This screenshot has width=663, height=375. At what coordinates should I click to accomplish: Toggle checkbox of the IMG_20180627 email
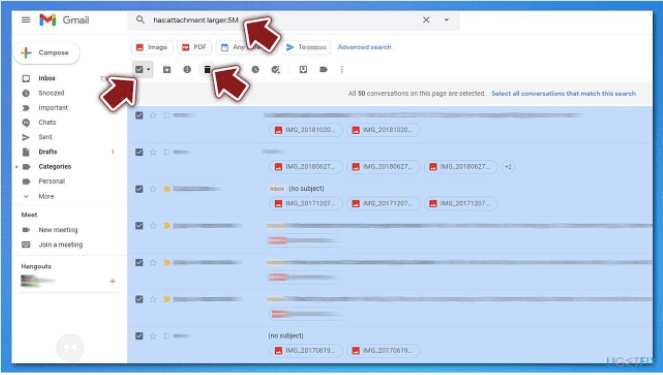139,152
